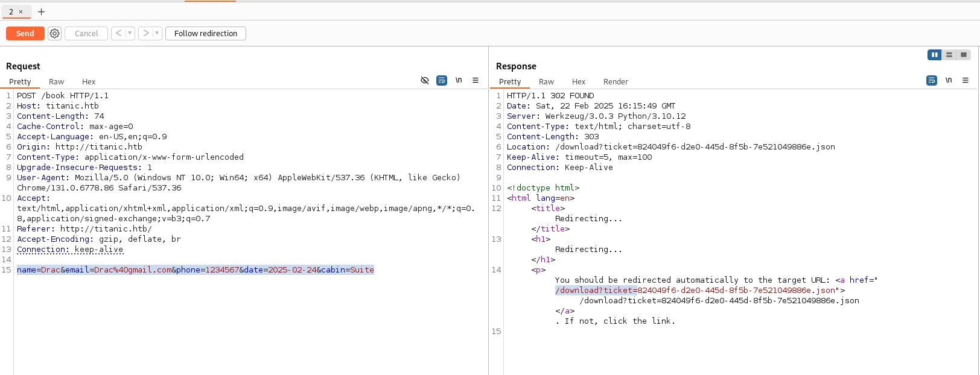
Task: Toggle word wrap icon in Request pane
Action: (442, 80)
